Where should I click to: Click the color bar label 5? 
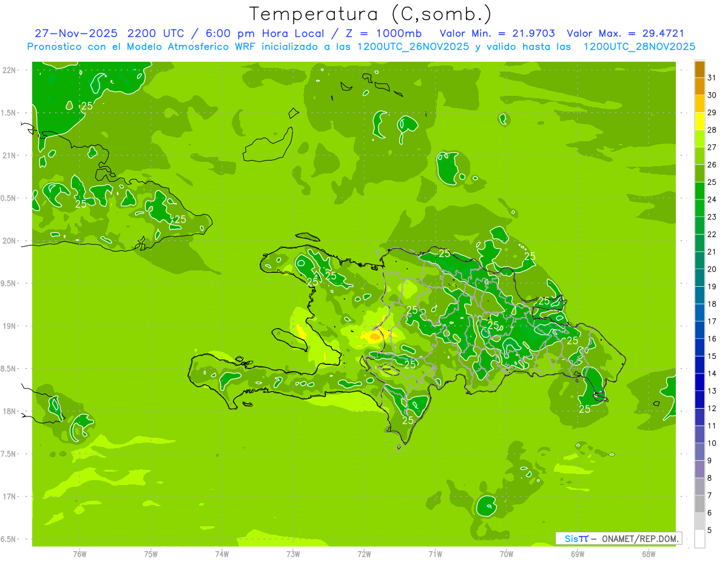click(710, 530)
